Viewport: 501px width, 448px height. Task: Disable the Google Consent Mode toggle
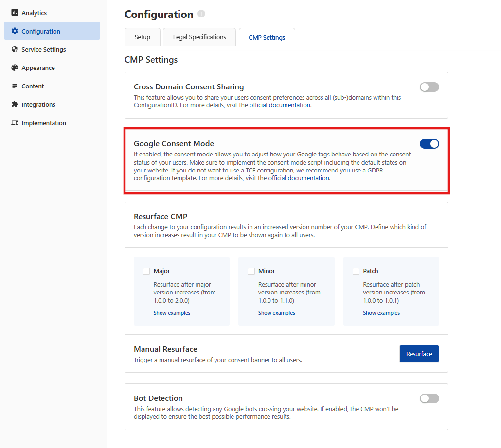[429, 144]
